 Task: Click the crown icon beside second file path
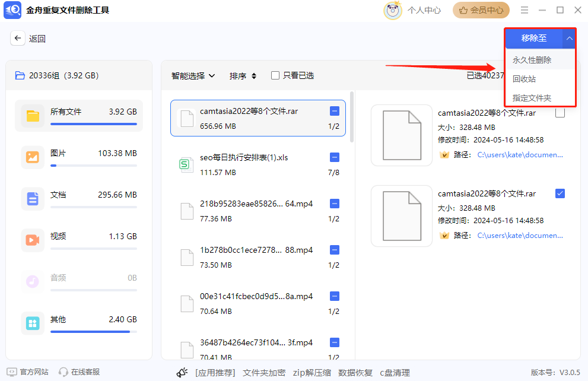point(444,236)
